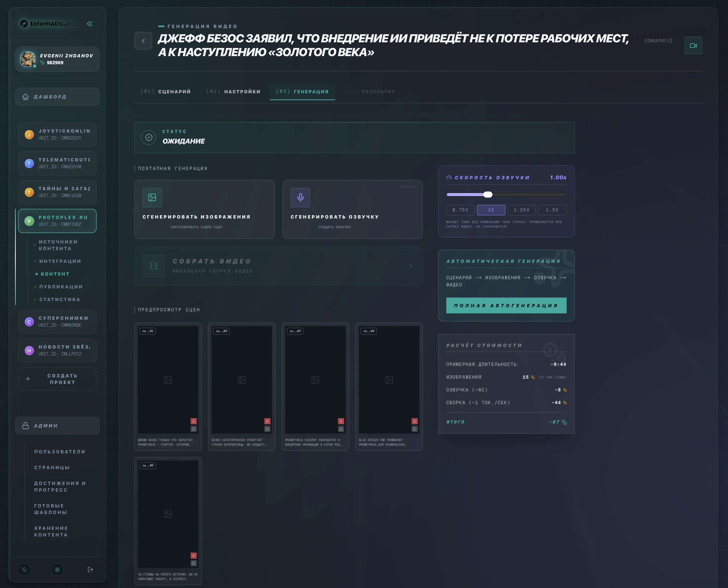Select the 1.25X voice speed option

[x=522, y=210]
